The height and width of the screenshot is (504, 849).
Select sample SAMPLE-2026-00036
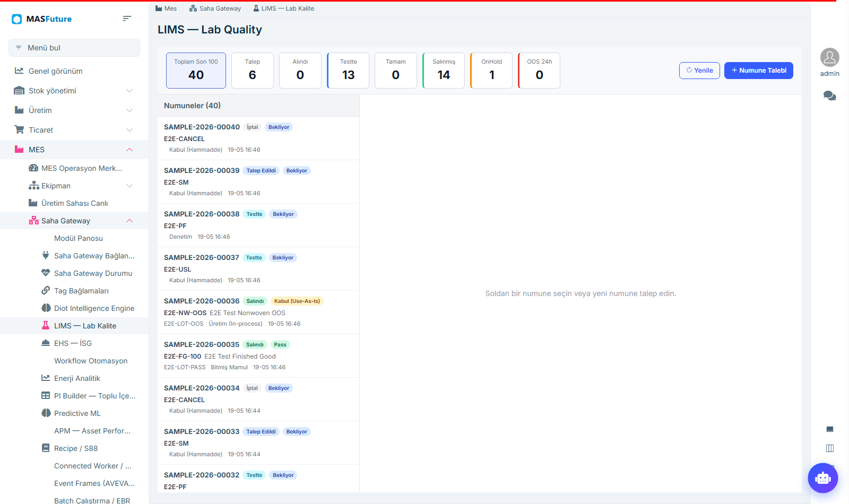click(258, 312)
